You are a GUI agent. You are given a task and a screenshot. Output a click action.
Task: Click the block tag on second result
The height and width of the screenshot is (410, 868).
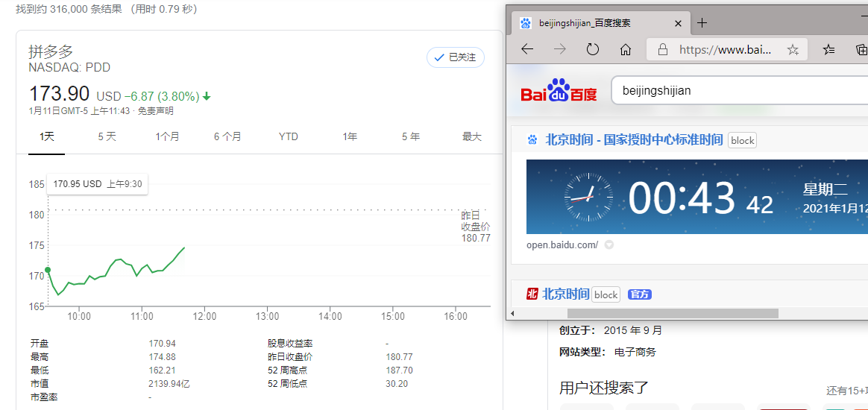pos(606,294)
